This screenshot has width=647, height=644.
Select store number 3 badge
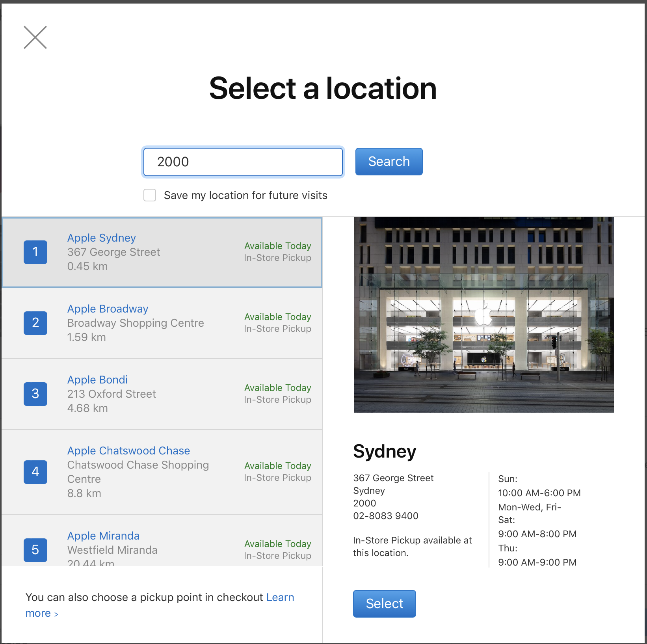point(35,394)
